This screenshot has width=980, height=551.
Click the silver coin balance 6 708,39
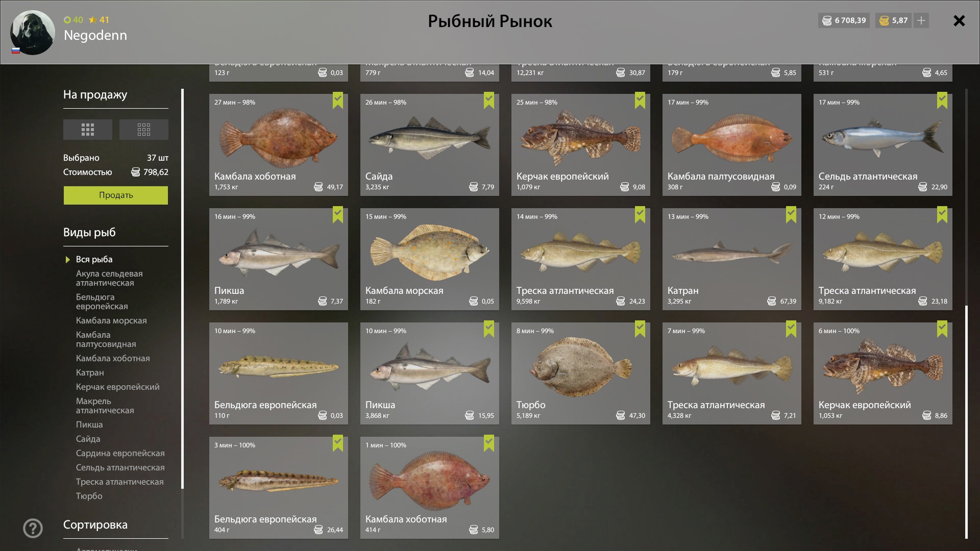pos(844,20)
